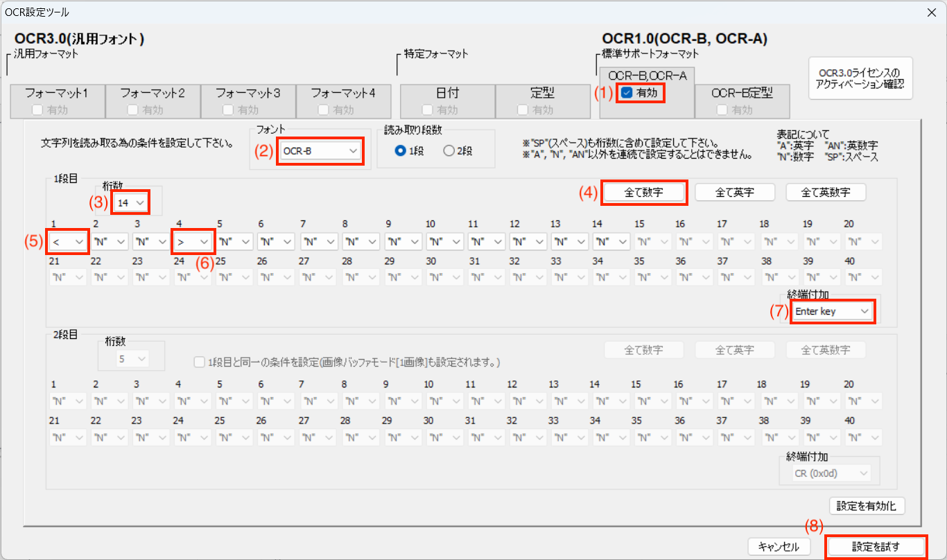947x560 pixels.
Task: Select the 2段 radio button
Action: tap(449, 151)
